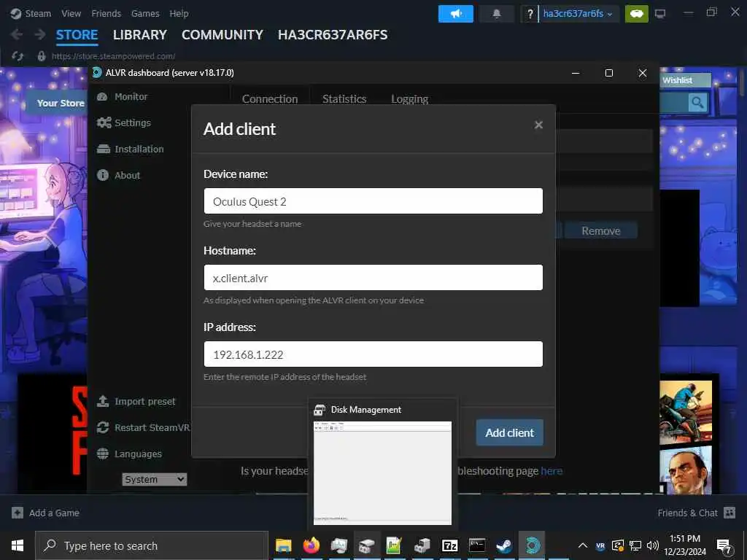
Task: Click the taskbar clock showing 1:51 PM
Action: tap(684, 545)
